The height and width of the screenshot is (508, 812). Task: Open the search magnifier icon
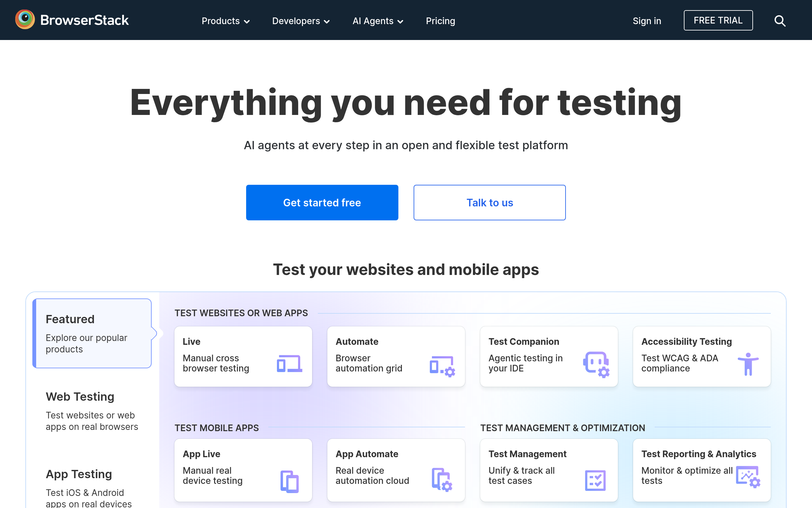click(x=780, y=21)
